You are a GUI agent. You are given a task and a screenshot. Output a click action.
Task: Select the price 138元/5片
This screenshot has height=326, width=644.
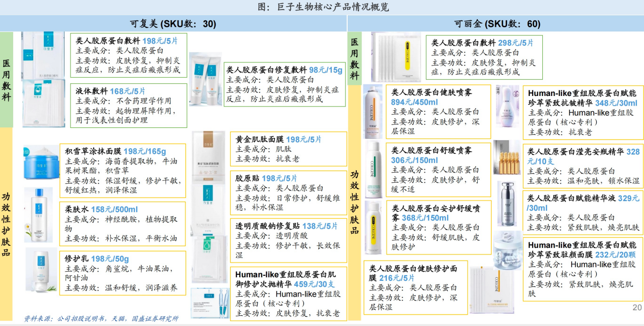click(320, 226)
